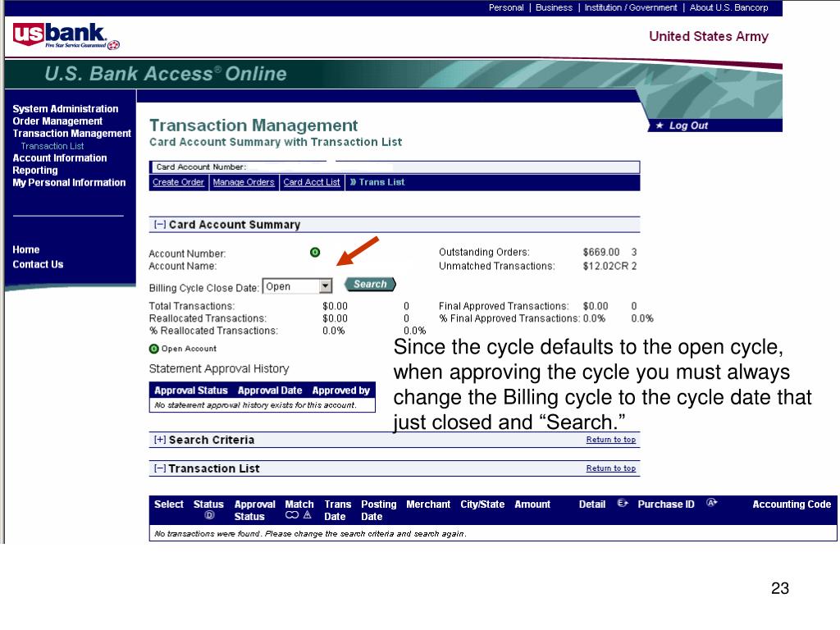Click the star icon beside Log Out
The image size is (840, 630).
[x=660, y=126]
